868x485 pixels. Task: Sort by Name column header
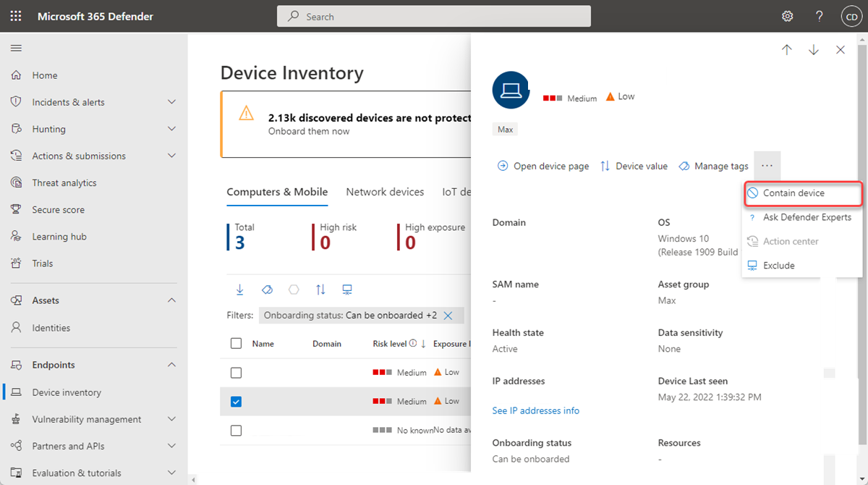(x=263, y=344)
